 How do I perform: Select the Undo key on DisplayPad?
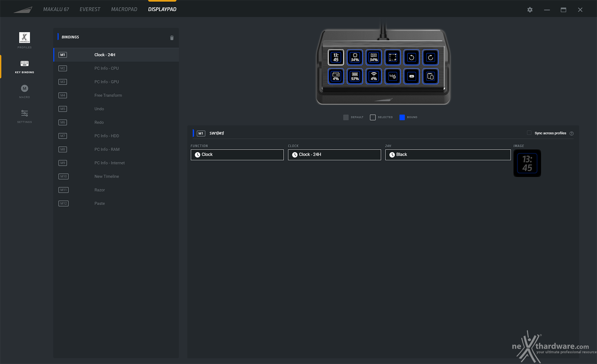pyautogui.click(x=412, y=57)
